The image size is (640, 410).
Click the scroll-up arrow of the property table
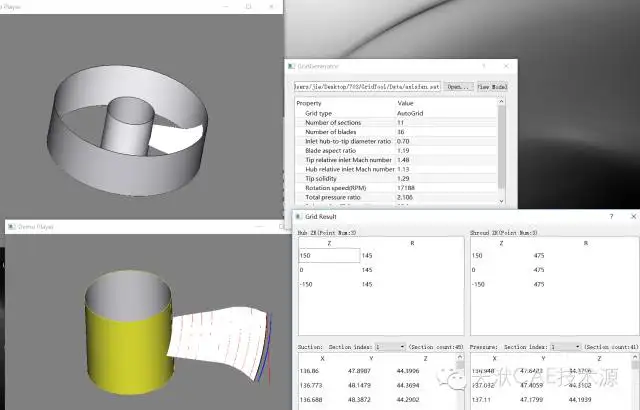coord(502,101)
